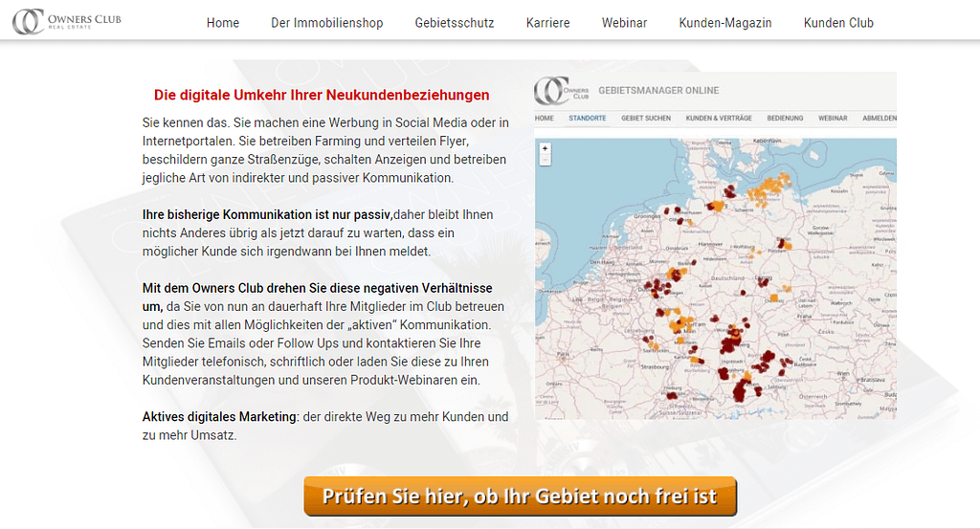Select the STANDORTE tab in the Gebietsmanager image

click(588, 118)
